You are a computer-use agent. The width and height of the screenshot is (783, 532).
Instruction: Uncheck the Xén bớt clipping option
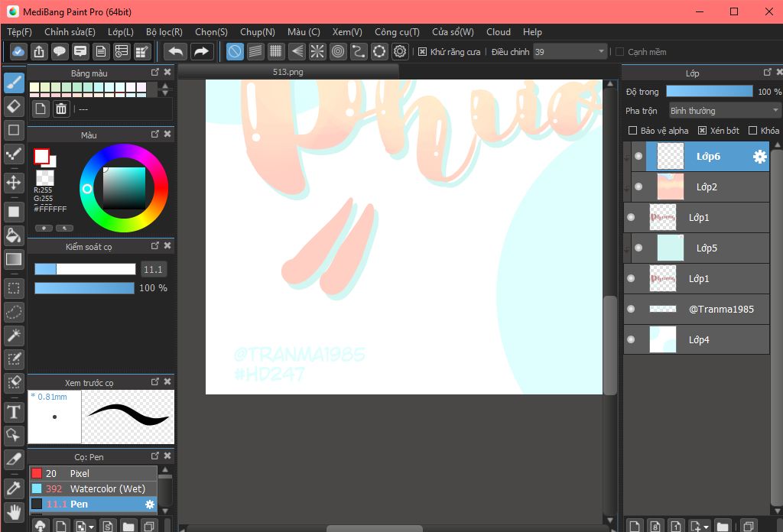tap(702, 130)
